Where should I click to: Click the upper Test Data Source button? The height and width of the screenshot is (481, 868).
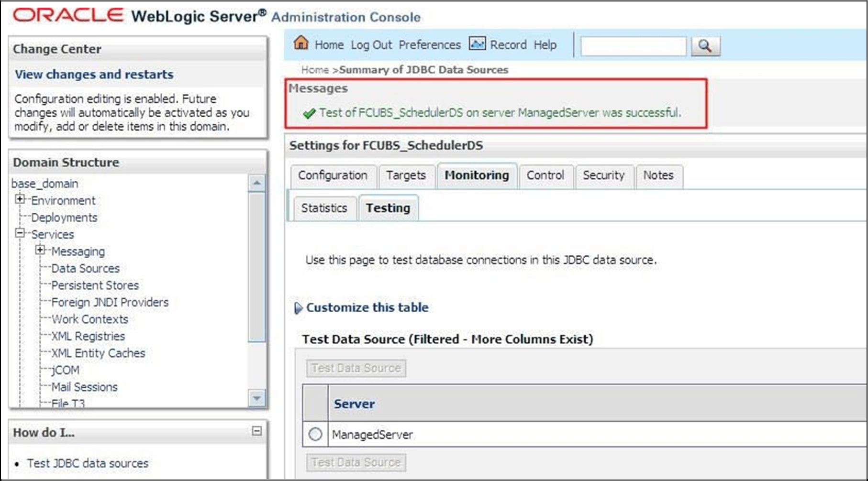click(x=356, y=368)
